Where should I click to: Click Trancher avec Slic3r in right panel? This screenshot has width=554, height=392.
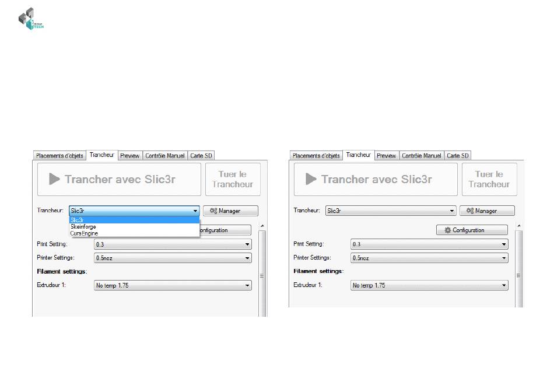point(376,179)
